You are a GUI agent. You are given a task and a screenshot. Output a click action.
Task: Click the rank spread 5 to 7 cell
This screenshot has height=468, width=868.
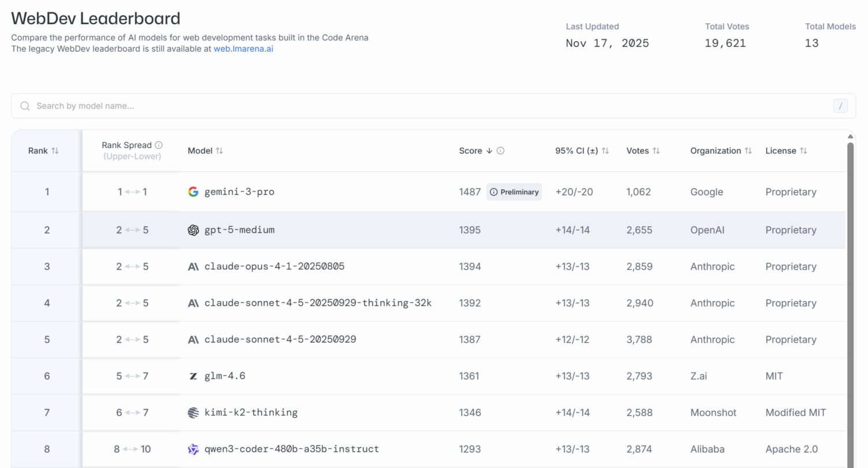(133, 376)
